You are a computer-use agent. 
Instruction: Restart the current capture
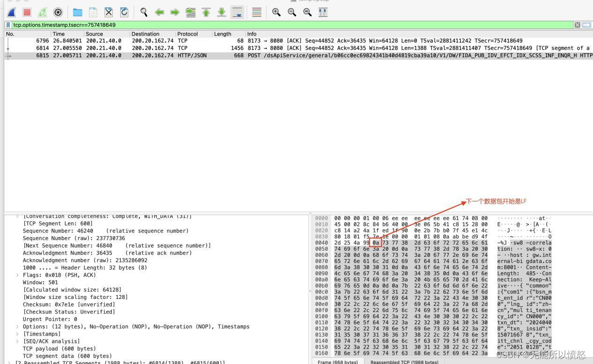[42, 13]
